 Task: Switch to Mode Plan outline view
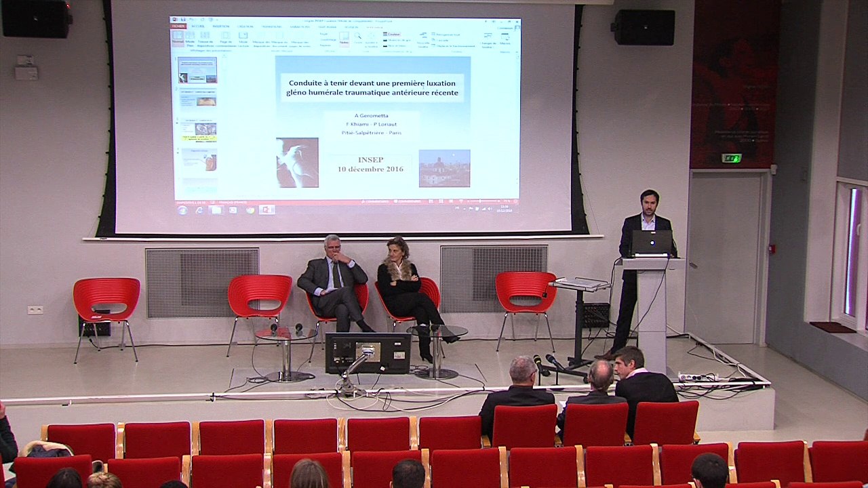pyautogui.click(x=190, y=38)
